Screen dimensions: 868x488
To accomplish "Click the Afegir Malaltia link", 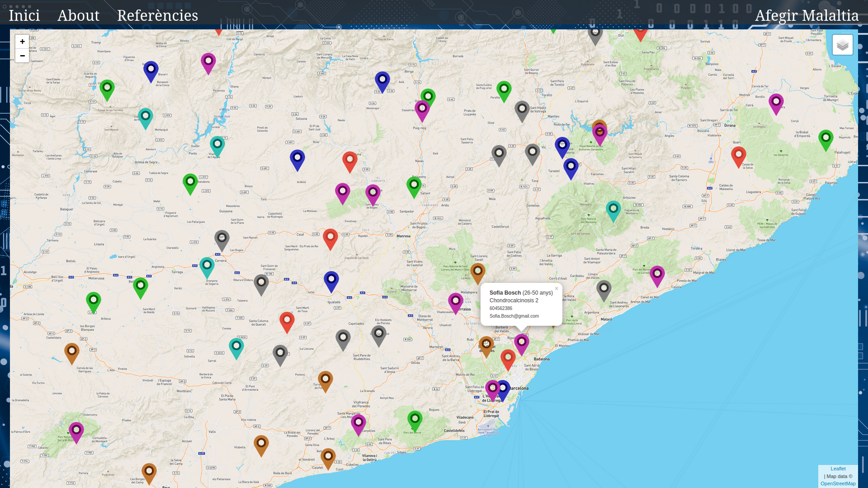I will (807, 15).
